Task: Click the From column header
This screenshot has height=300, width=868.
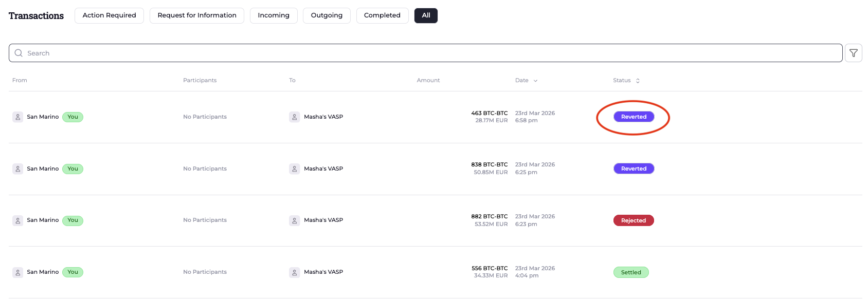Action: coord(20,81)
